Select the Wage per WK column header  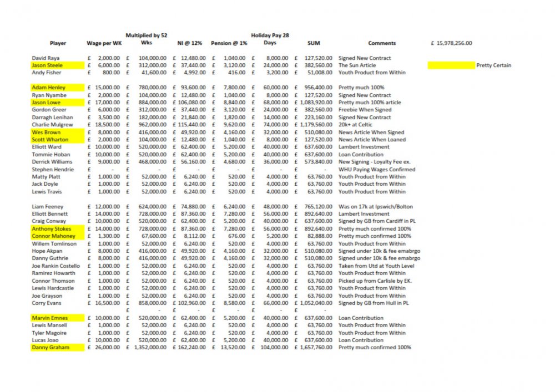coord(104,43)
